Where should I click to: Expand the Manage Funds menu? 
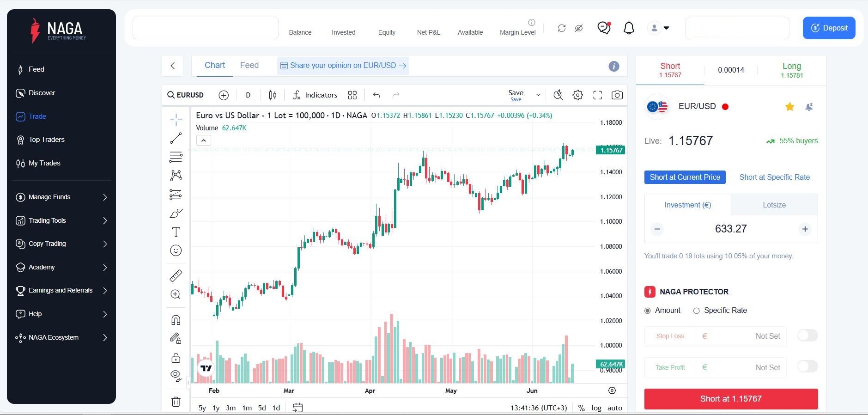pos(61,197)
